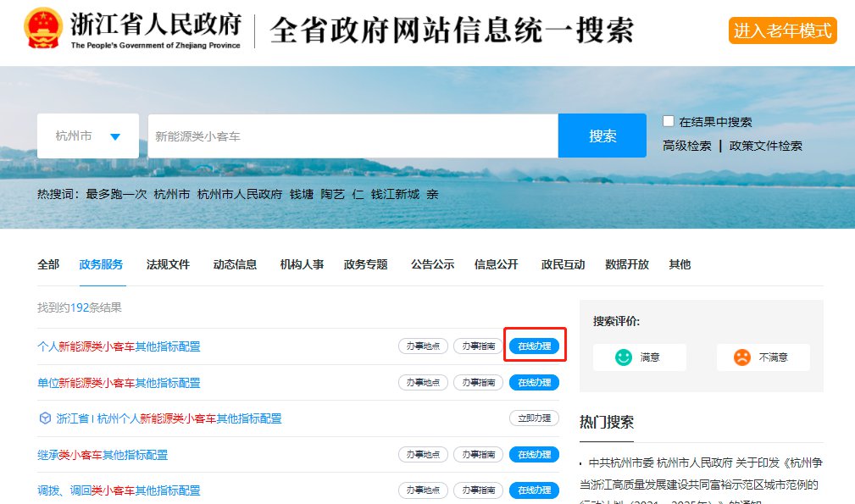Click inside the search keyword input field

coord(353,136)
